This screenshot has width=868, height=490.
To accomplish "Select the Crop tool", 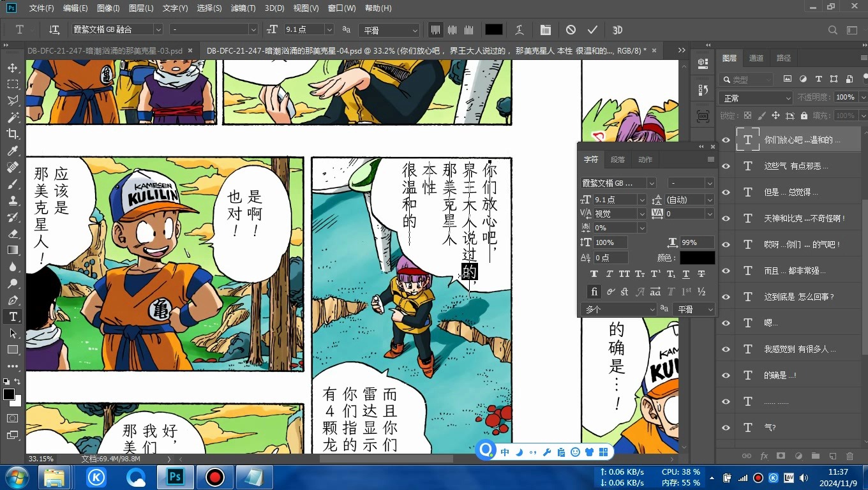I will tap(12, 134).
